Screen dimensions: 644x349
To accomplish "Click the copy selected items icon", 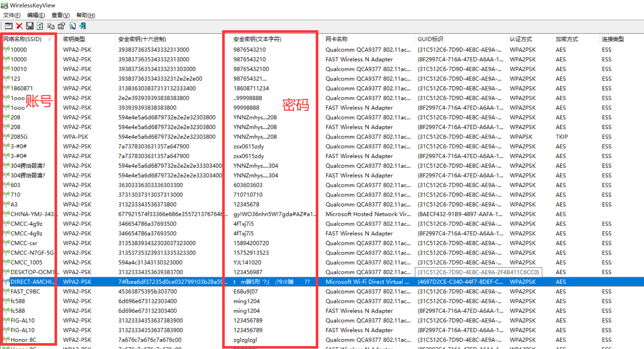I will (51, 26).
